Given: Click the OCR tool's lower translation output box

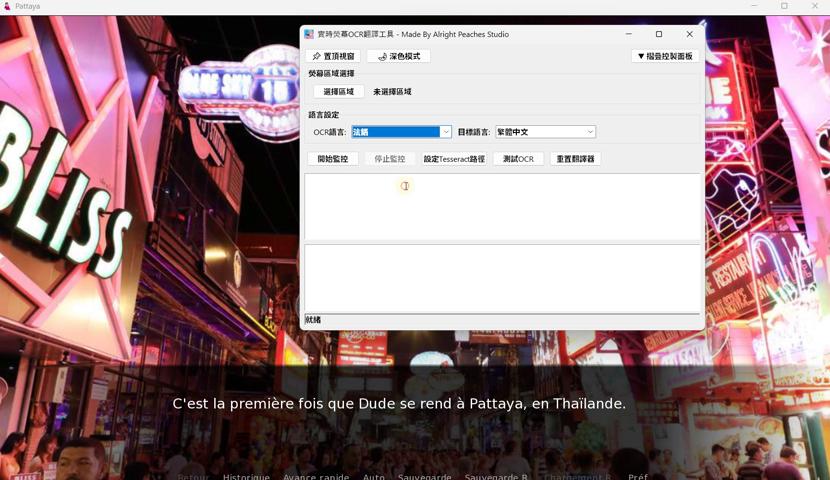Looking at the screenshot, I should (x=502, y=278).
